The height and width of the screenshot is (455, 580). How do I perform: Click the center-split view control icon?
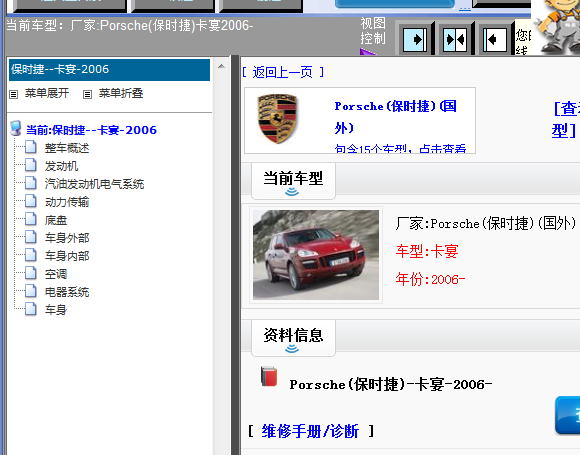pos(455,39)
